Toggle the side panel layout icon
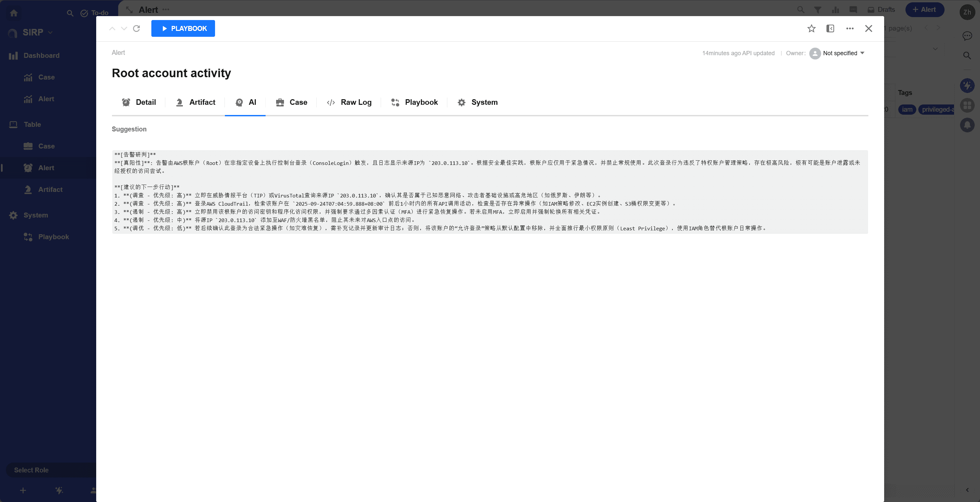980x502 pixels. 830,29
